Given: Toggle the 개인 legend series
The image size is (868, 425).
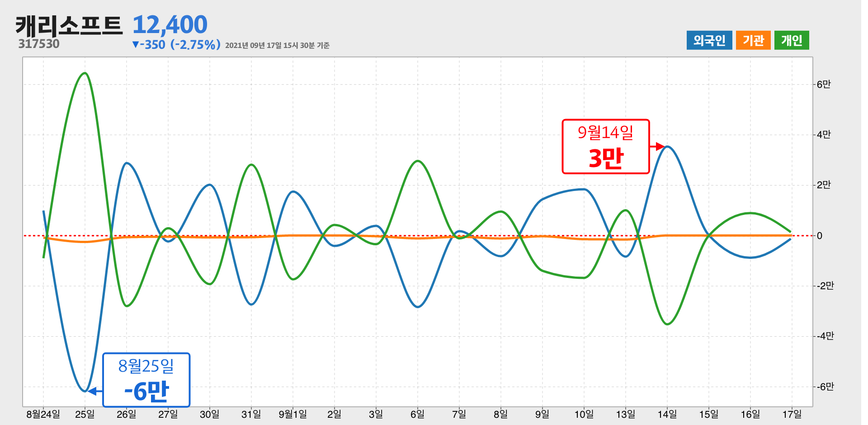Looking at the screenshot, I should click(x=792, y=40).
